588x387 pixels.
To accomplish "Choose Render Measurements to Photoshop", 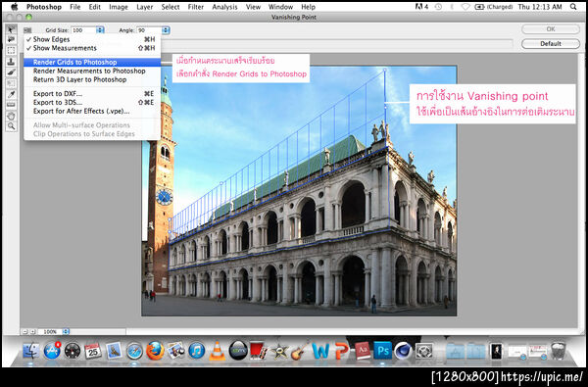I will (x=92, y=71).
